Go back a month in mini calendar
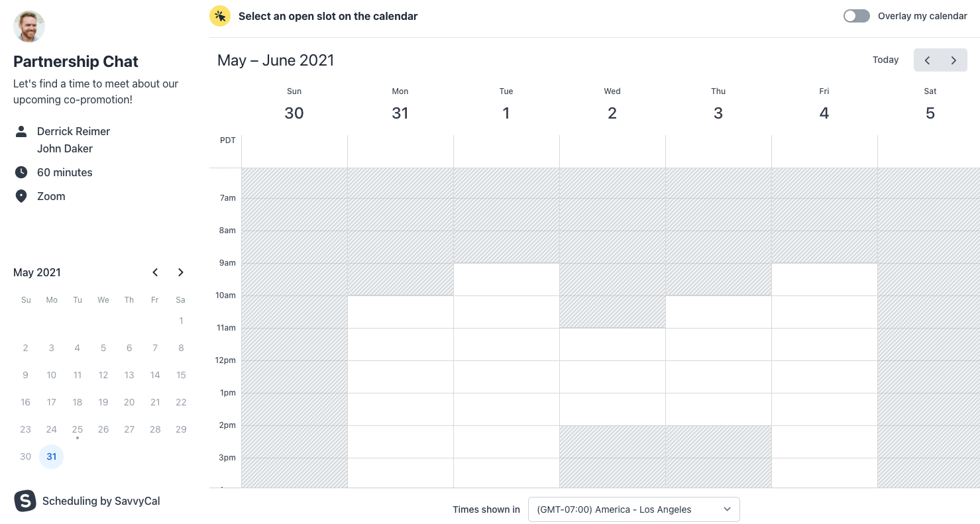The width and height of the screenshot is (980, 524). 155,272
